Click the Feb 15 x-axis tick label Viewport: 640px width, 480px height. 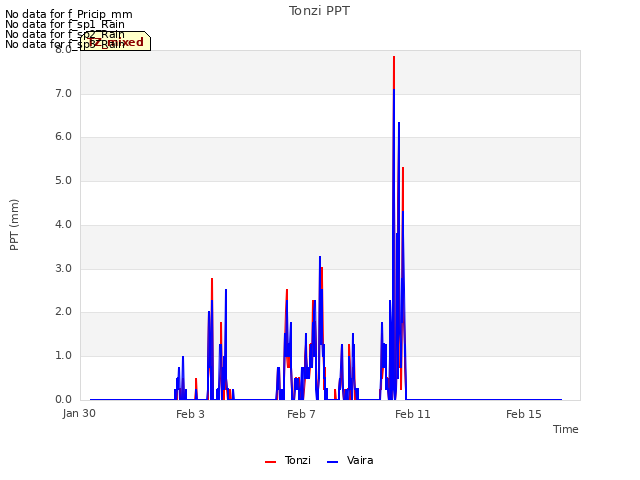coord(524,414)
